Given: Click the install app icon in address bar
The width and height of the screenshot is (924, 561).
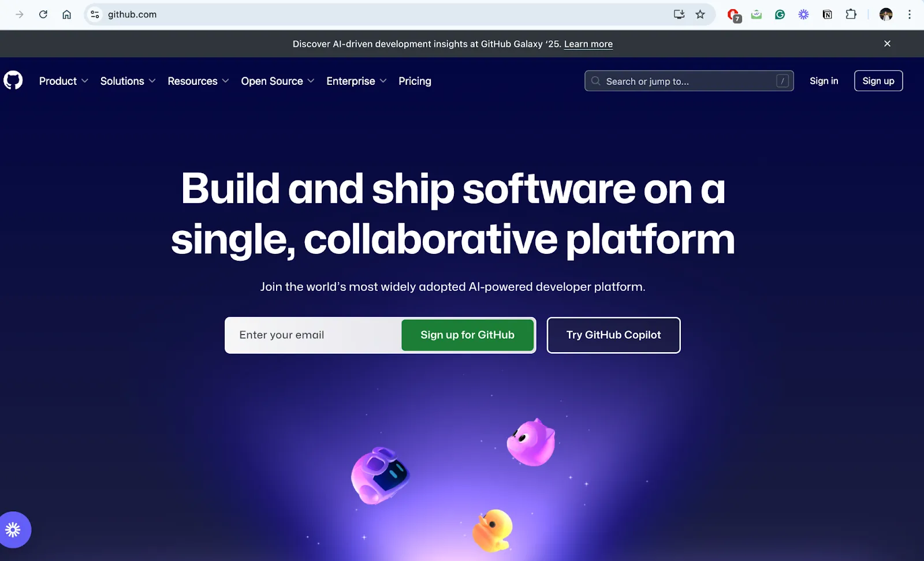Looking at the screenshot, I should (x=679, y=14).
